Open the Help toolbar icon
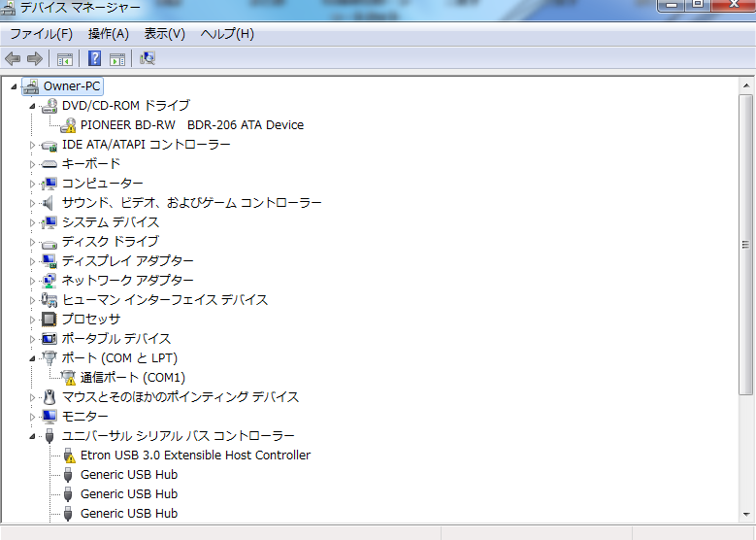The image size is (756, 540). [x=94, y=59]
